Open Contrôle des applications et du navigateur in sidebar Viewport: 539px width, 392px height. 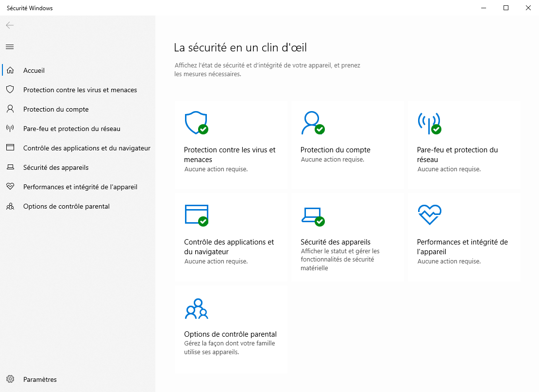tap(78, 148)
